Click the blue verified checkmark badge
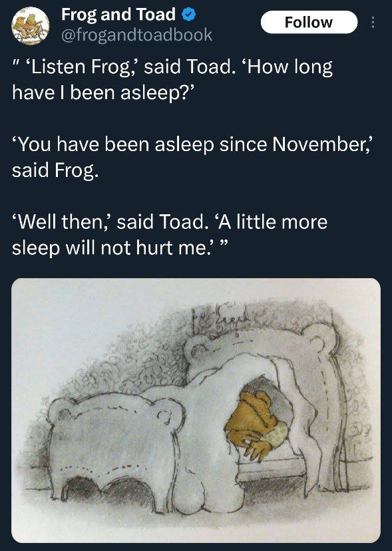 click(x=188, y=15)
